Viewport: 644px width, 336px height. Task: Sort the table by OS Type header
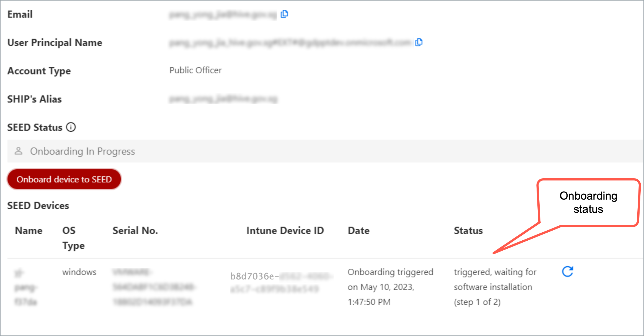coord(73,238)
